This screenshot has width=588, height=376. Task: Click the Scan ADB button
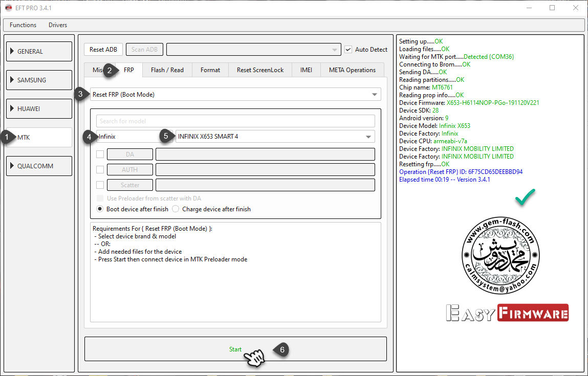[x=144, y=50]
